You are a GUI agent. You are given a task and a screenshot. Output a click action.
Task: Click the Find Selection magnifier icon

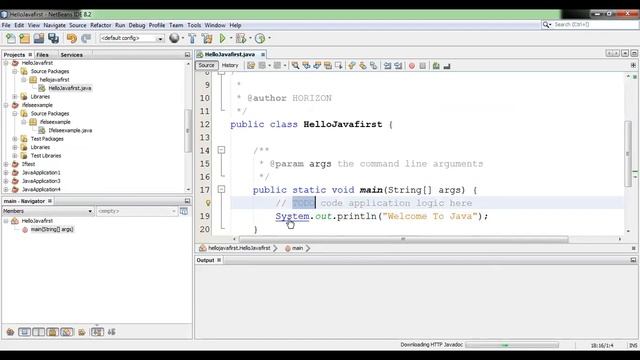295,66
